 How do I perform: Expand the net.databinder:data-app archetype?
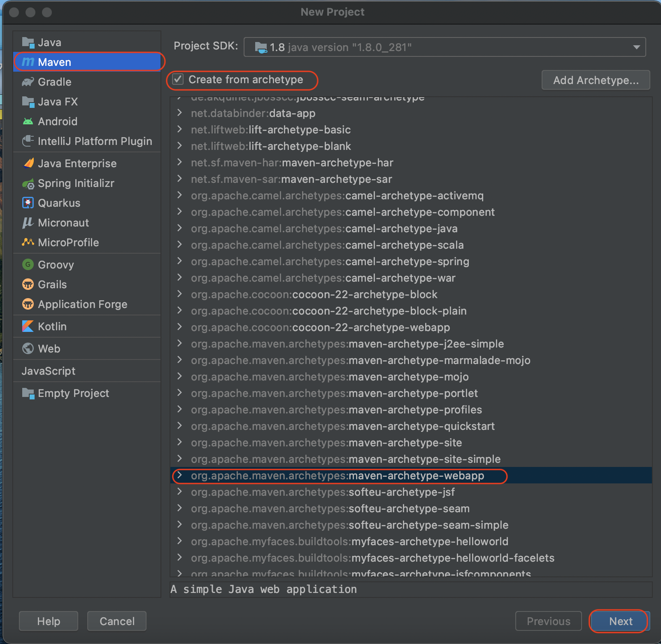point(179,112)
